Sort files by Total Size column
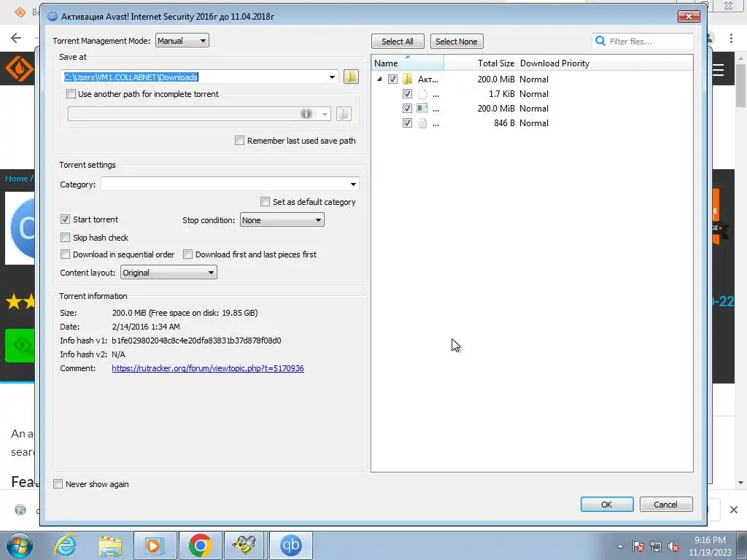 pyautogui.click(x=480, y=63)
